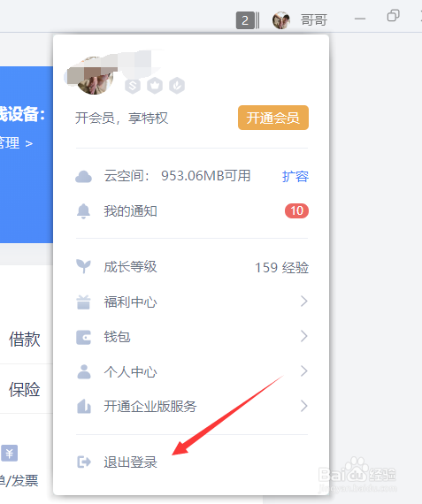Image resolution: width=422 pixels, height=504 pixels.
Task: Expand the 个人中心 chevron arrow
Action: [304, 371]
